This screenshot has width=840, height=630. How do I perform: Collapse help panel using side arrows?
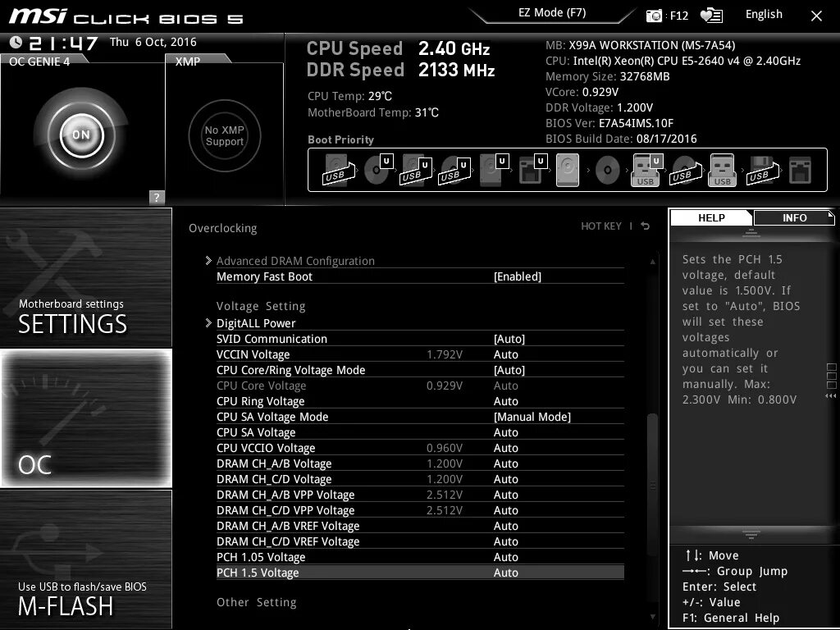830,396
